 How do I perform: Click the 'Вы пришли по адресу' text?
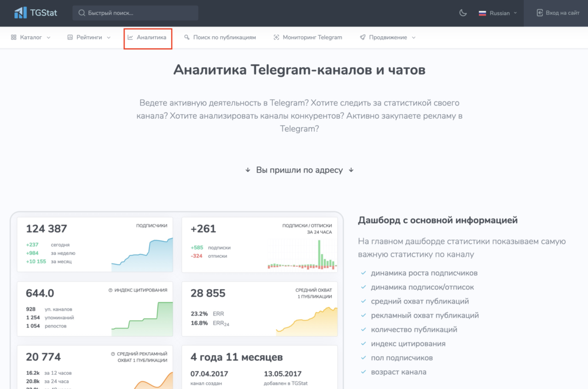pyautogui.click(x=299, y=170)
